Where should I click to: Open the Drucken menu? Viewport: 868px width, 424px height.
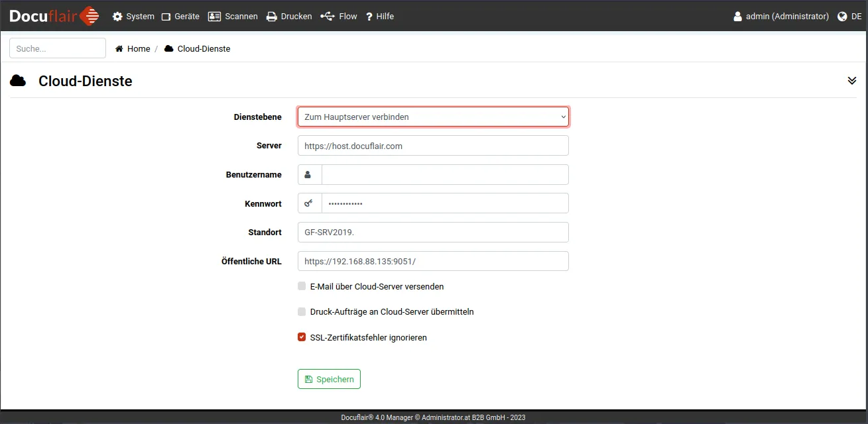pyautogui.click(x=289, y=17)
